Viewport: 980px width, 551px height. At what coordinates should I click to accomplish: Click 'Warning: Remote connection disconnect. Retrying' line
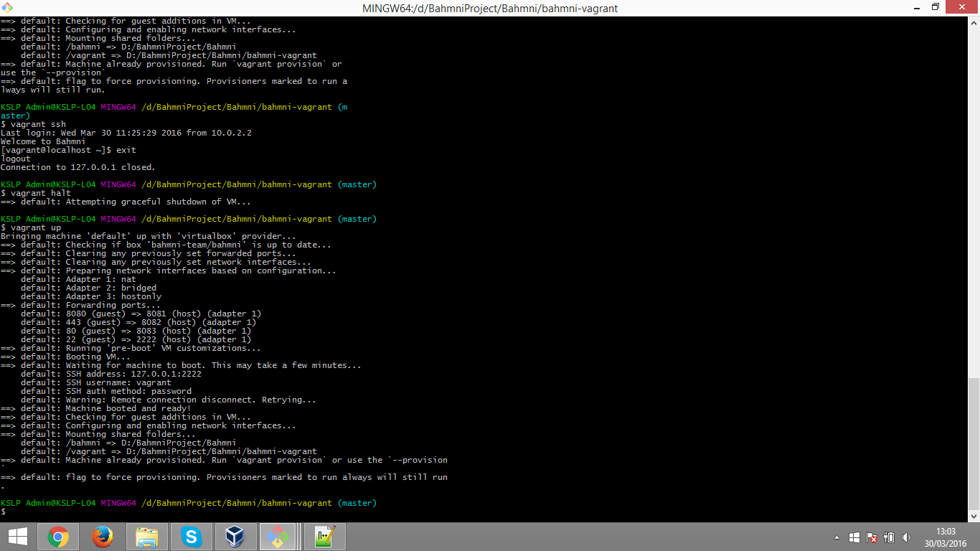[169, 400]
